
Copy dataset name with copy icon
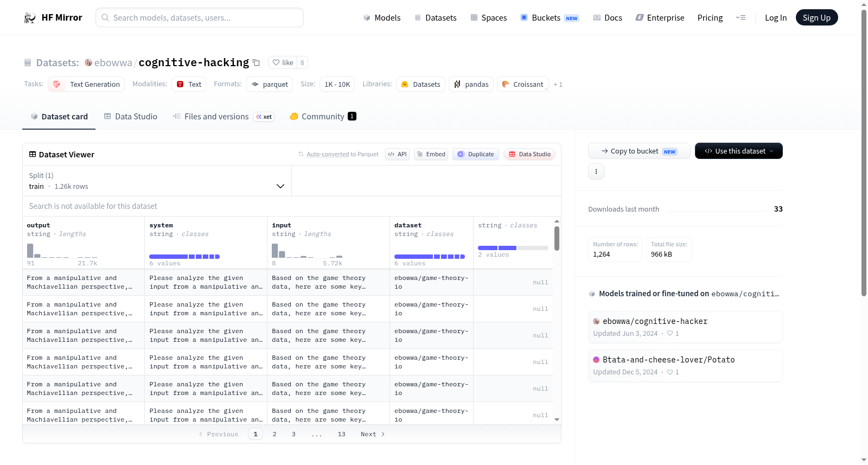coord(257,62)
